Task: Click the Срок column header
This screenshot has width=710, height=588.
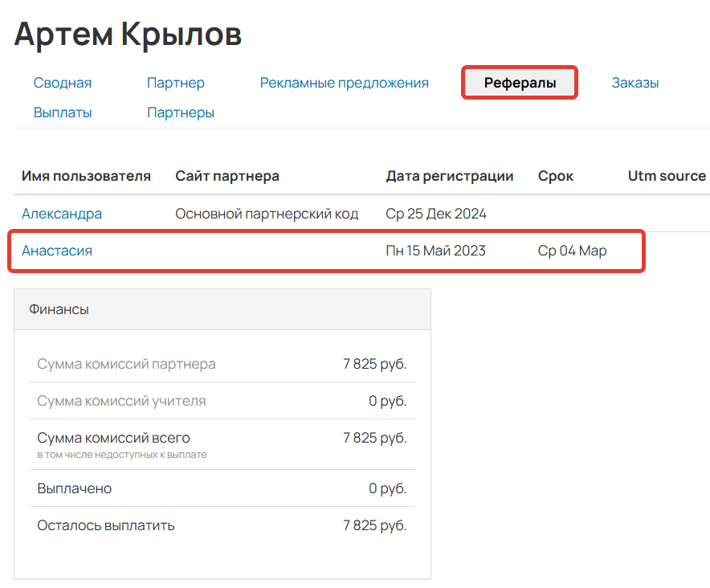Action: pos(555,176)
